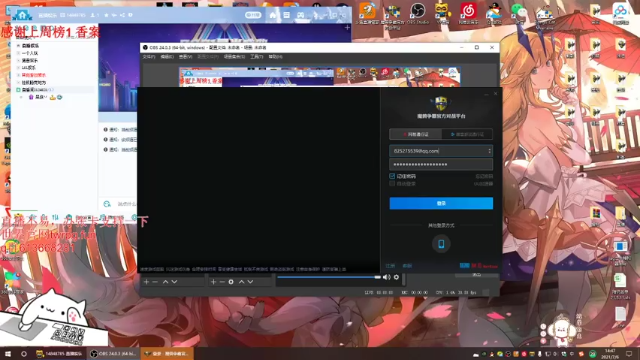Viewport: 640px width, 360px height.
Task: Adjust the OBS audio volume slider
Action: (x=329, y=278)
